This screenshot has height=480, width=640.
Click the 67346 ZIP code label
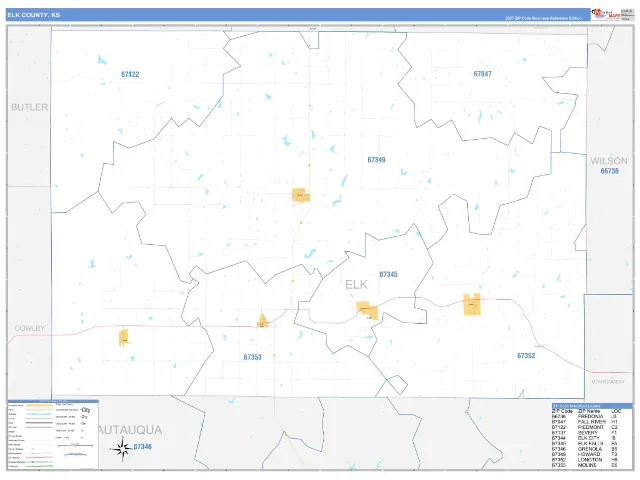pyautogui.click(x=142, y=447)
